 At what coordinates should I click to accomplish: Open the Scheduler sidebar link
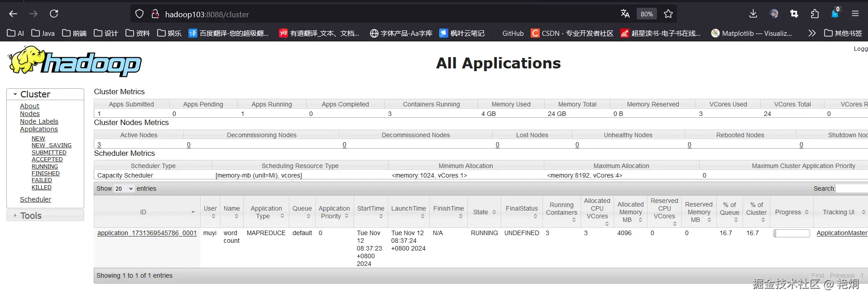pyautogui.click(x=35, y=199)
